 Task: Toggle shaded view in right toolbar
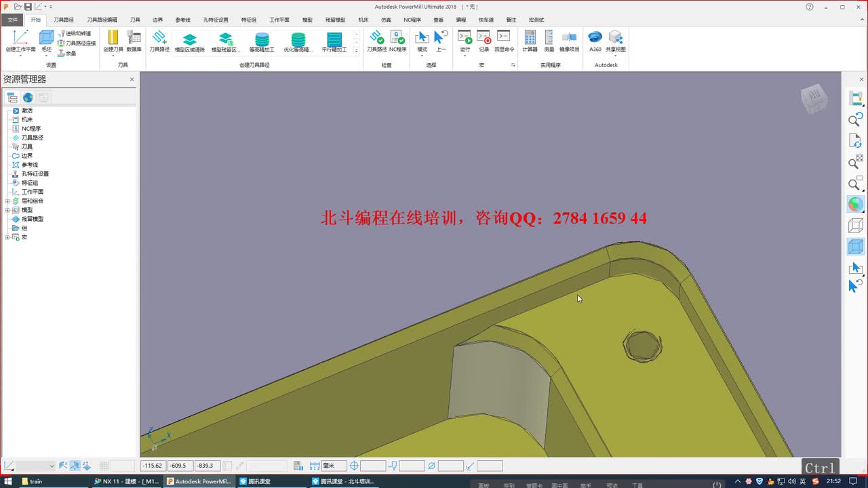click(855, 204)
